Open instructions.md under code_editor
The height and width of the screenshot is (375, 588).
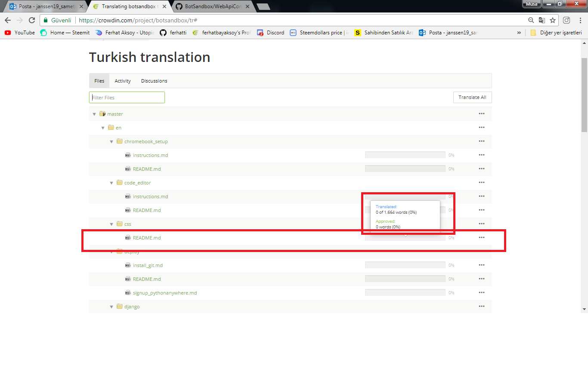(150, 197)
